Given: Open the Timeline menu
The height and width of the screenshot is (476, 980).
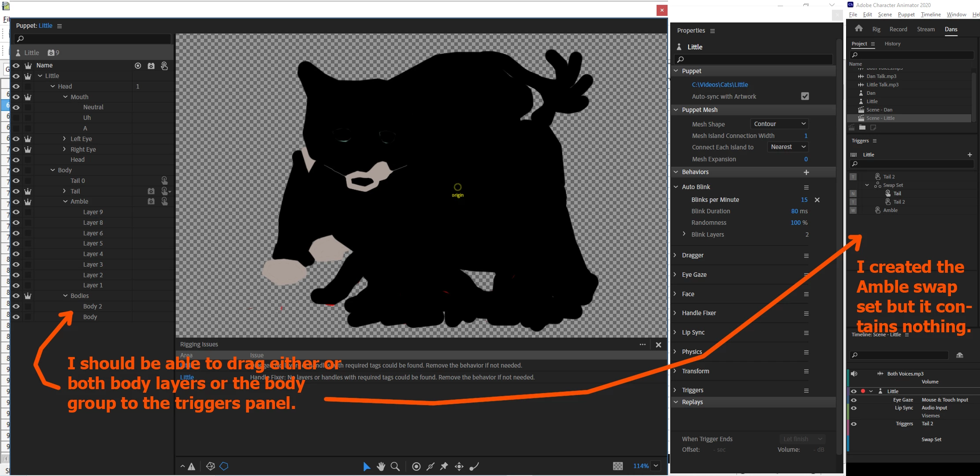Looking at the screenshot, I should [931, 15].
